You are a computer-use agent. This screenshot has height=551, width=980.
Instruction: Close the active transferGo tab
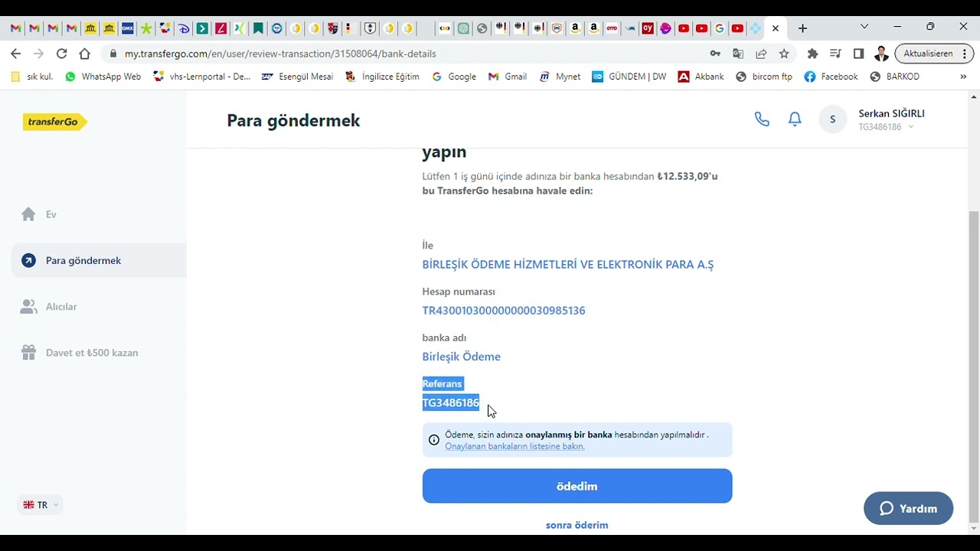pos(776,28)
